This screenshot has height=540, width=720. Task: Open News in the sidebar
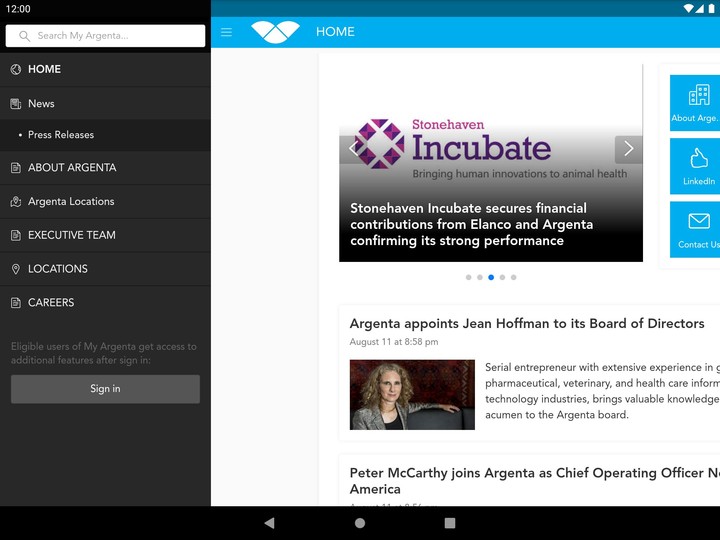pyautogui.click(x=41, y=104)
